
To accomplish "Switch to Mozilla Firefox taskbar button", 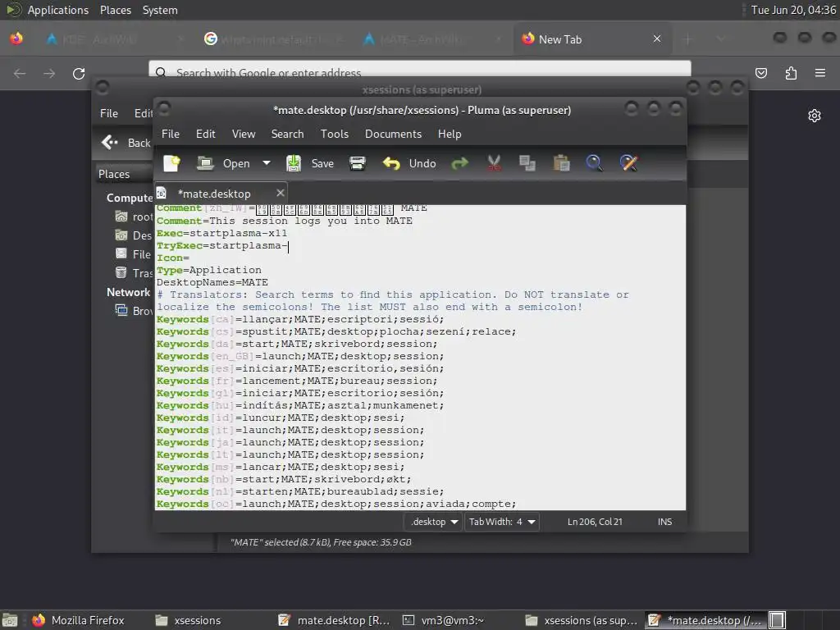I will (78, 620).
